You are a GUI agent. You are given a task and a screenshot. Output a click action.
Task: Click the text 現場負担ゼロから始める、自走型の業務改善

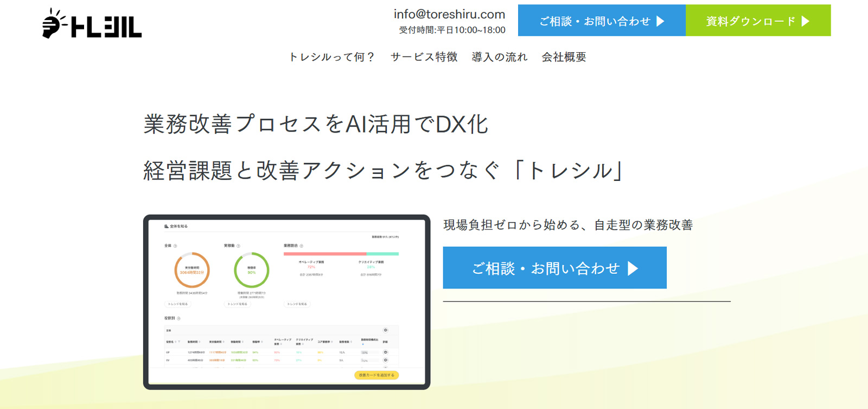[568, 225]
